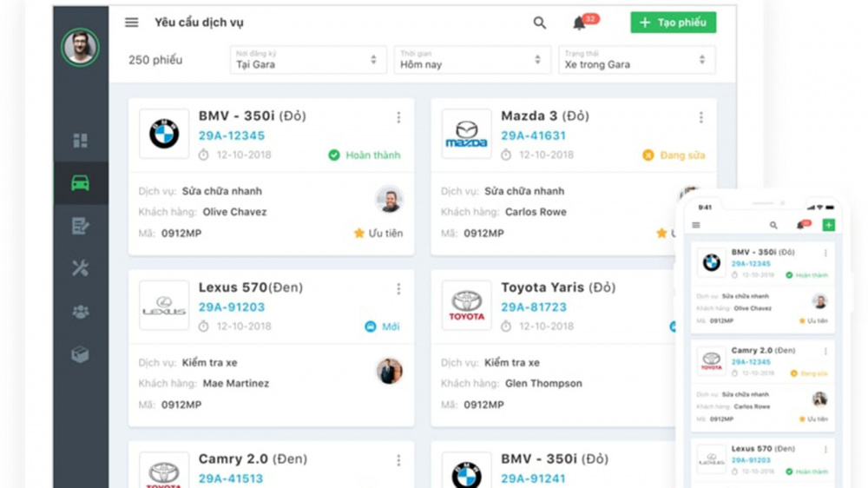
Task: Open three-dot menu on Lexus 570 card
Action: point(398,289)
